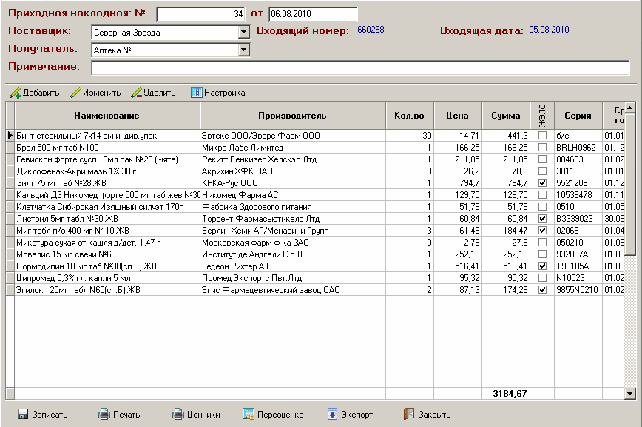
Task: Uncheck ЖВЛС for the КРКА-Рус ООО row
Action: pos(543,183)
